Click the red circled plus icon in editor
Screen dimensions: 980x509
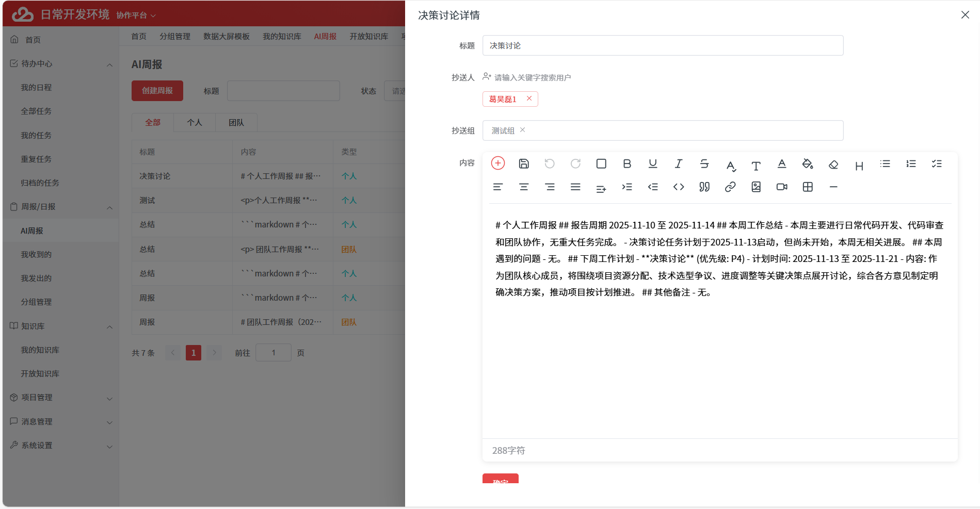pos(498,163)
